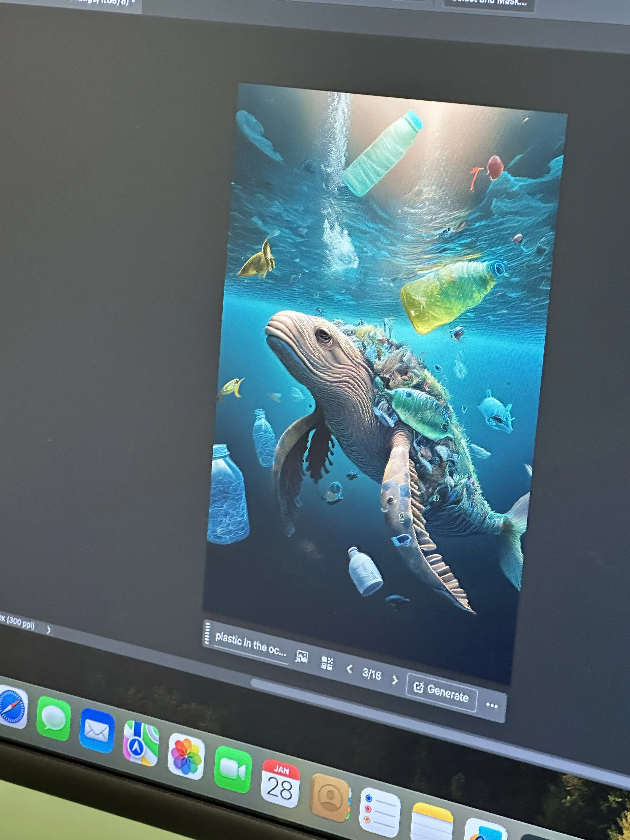This screenshot has height=840, width=630.
Task: Click the reference image icon in task bar
Action: coord(302,656)
